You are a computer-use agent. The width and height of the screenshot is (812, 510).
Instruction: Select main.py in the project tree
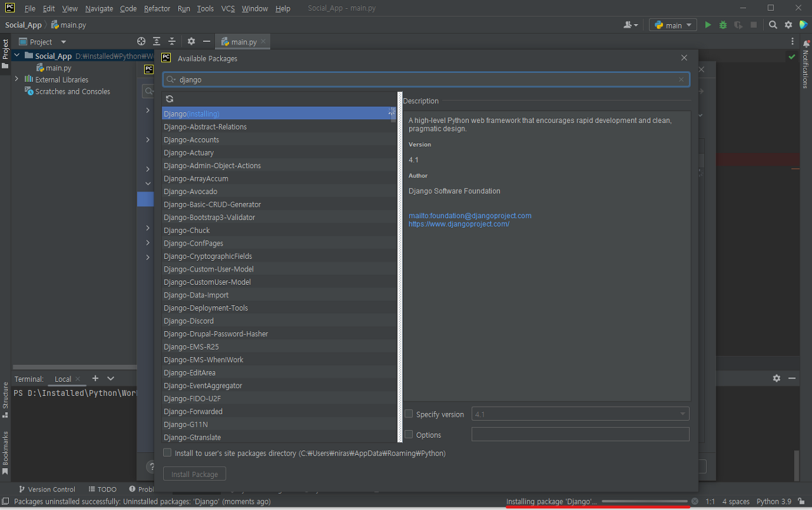(58, 67)
